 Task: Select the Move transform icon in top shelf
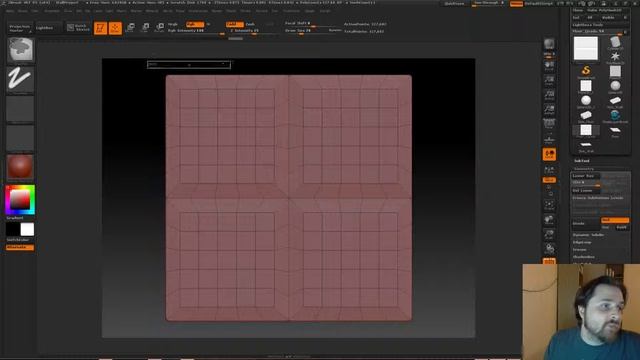pyautogui.click(x=131, y=28)
